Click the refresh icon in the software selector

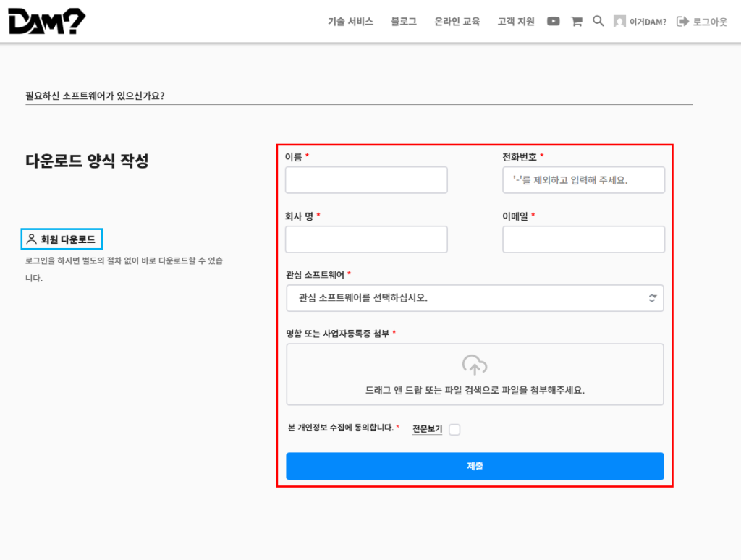[x=652, y=298]
